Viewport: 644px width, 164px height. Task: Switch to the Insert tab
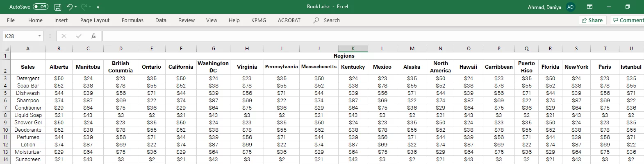point(61,20)
